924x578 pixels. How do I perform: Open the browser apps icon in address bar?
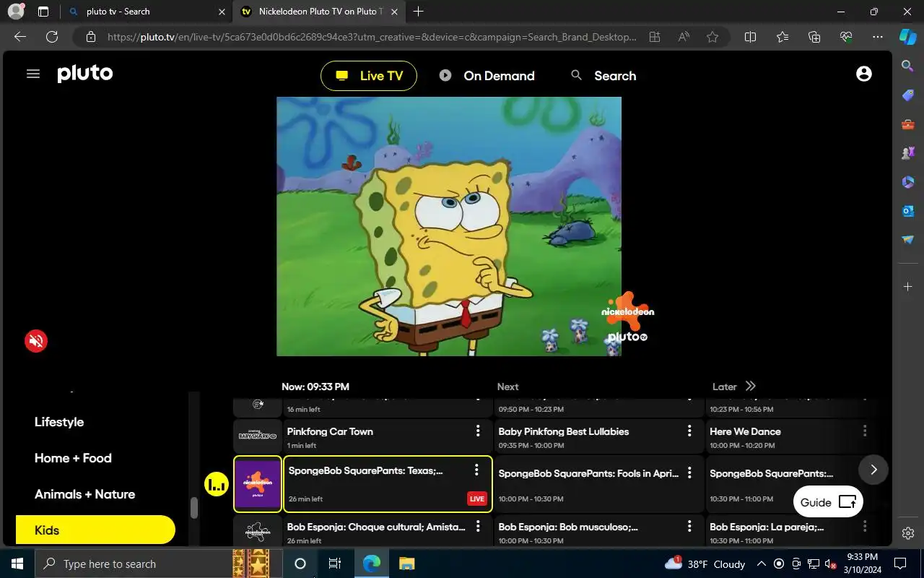[655, 37]
